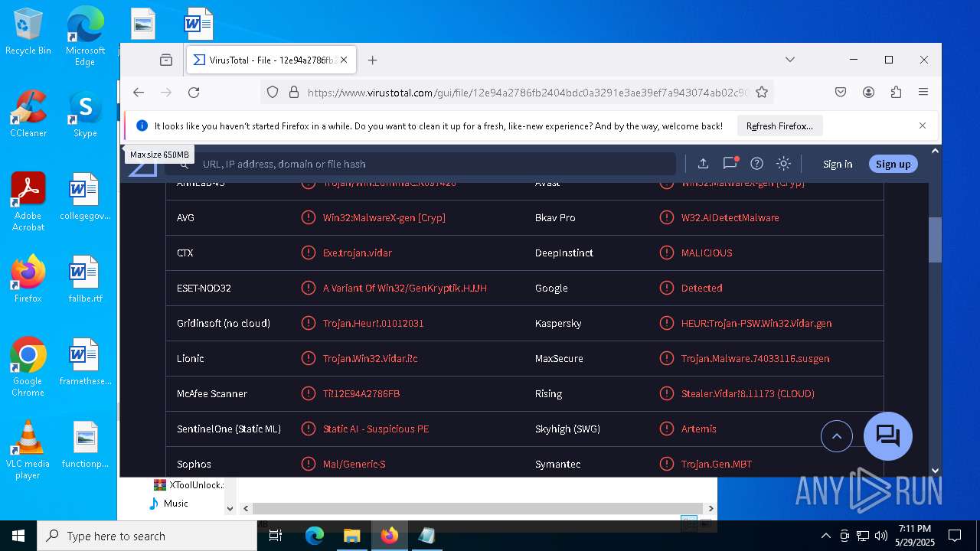
Task: Close the VirusTotal tab
Action: click(x=344, y=60)
